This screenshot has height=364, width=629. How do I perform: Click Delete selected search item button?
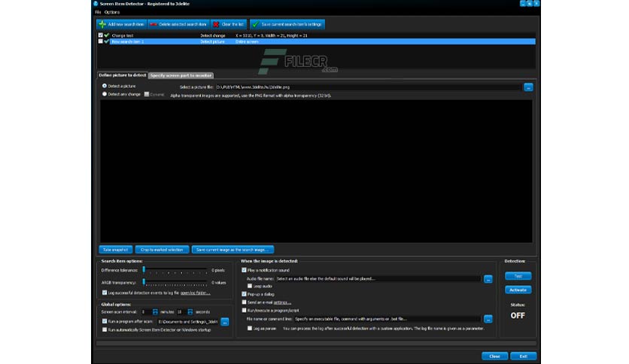(179, 25)
